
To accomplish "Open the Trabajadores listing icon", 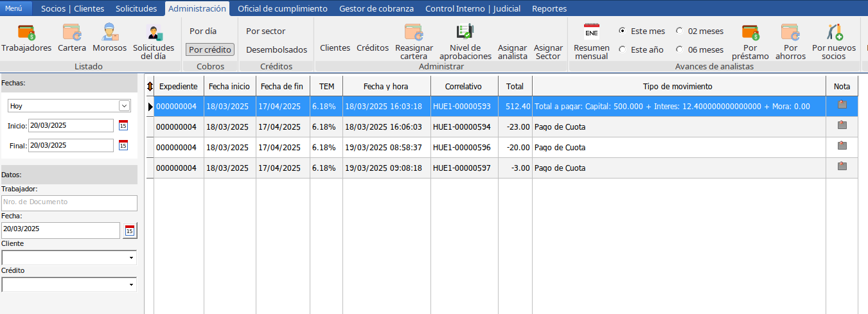I will tap(26, 32).
